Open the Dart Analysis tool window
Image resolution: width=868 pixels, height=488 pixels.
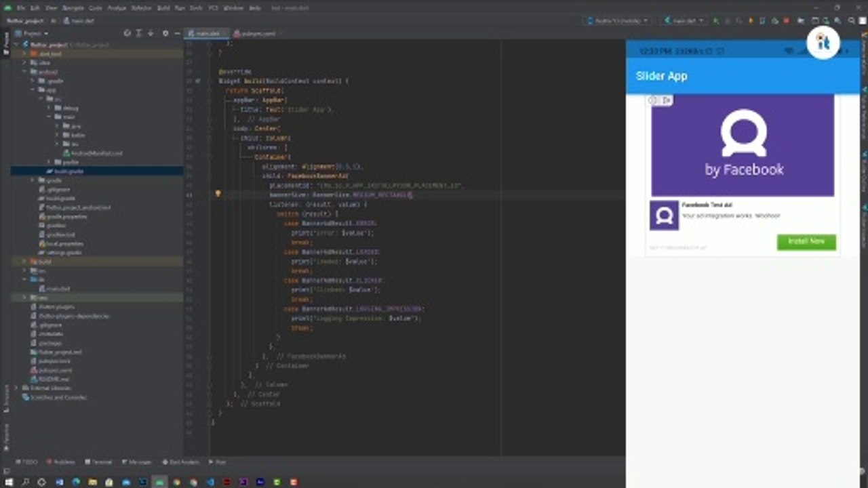point(180,462)
